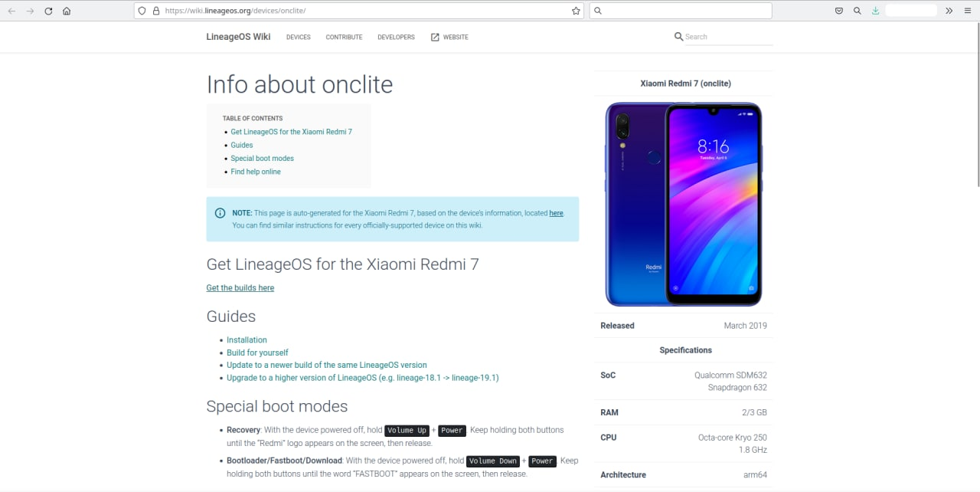Open the Installation guide link
Screen dimensions: 980x492
click(247, 340)
